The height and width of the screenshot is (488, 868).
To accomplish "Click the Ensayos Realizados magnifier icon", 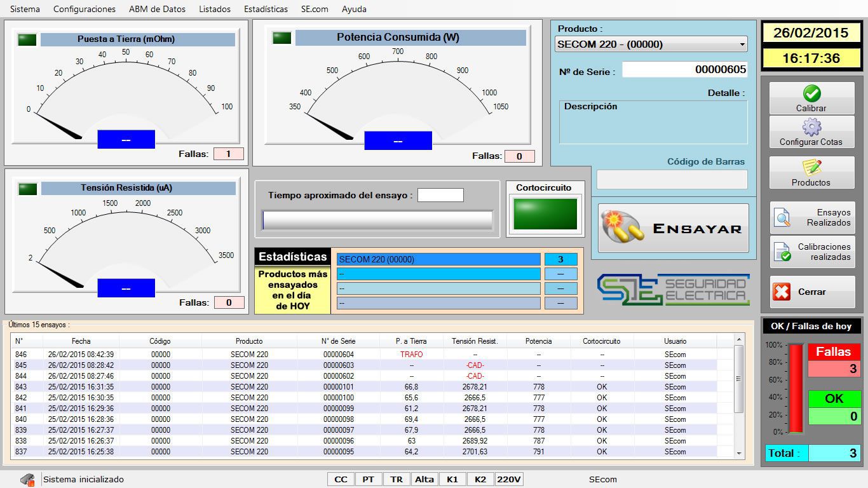I will tap(782, 218).
